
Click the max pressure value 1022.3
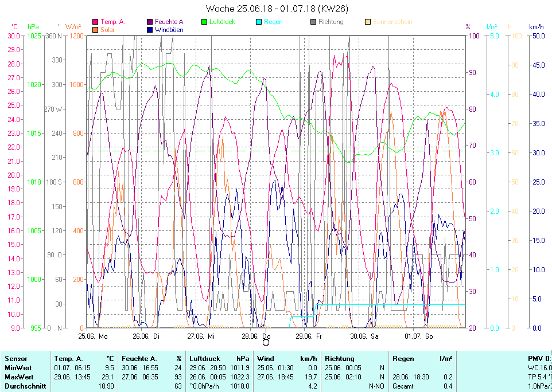240,377
